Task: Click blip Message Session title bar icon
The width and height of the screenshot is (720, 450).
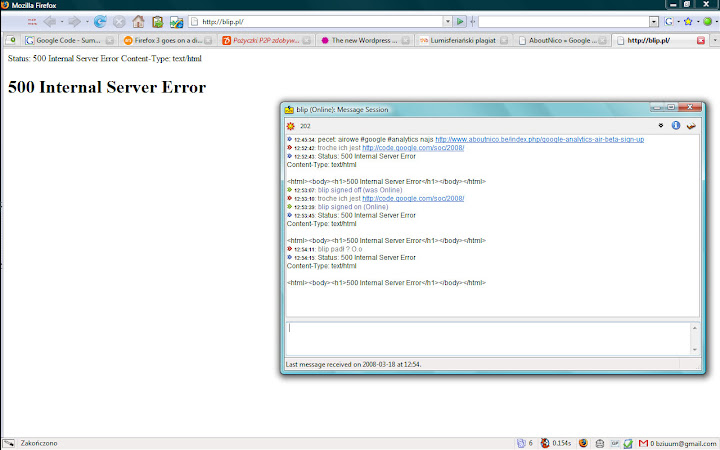Action: click(289, 110)
